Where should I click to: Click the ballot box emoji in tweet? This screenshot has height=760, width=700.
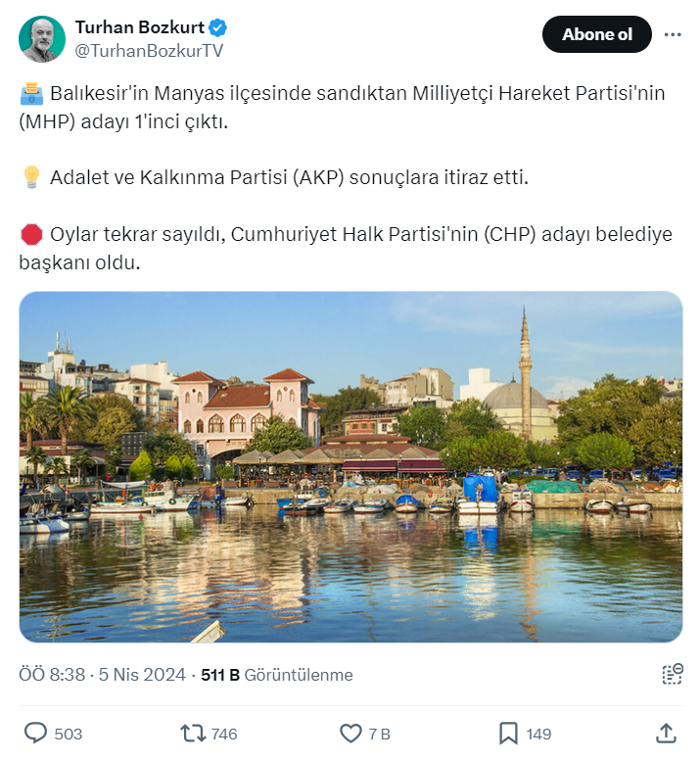pyautogui.click(x=32, y=94)
